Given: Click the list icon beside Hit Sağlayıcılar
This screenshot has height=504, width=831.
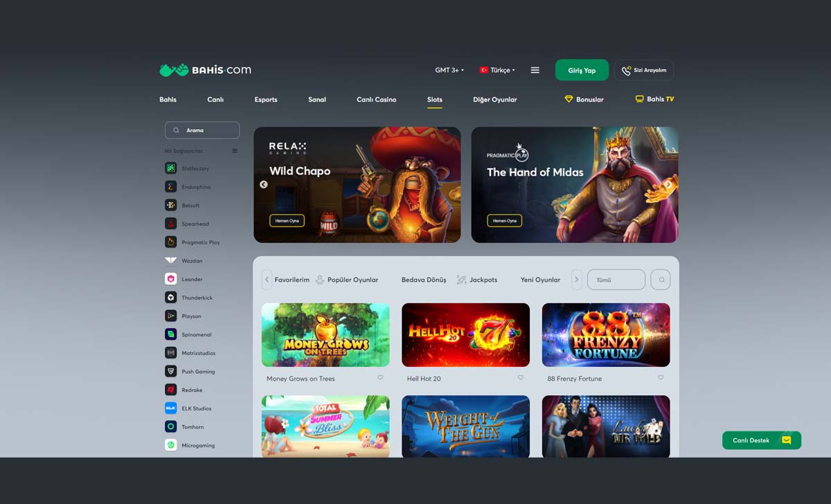Looking at the screenshot, I should click(x=235, y=151).
